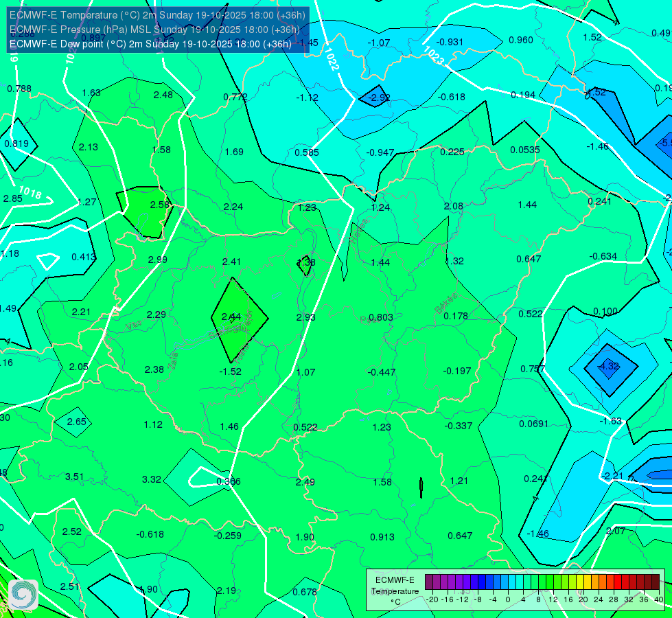Image resolution: width=672 pixels, height=618 pixels.
Task: Click the -2.92 value in the blue diamond
Action: 380,98
